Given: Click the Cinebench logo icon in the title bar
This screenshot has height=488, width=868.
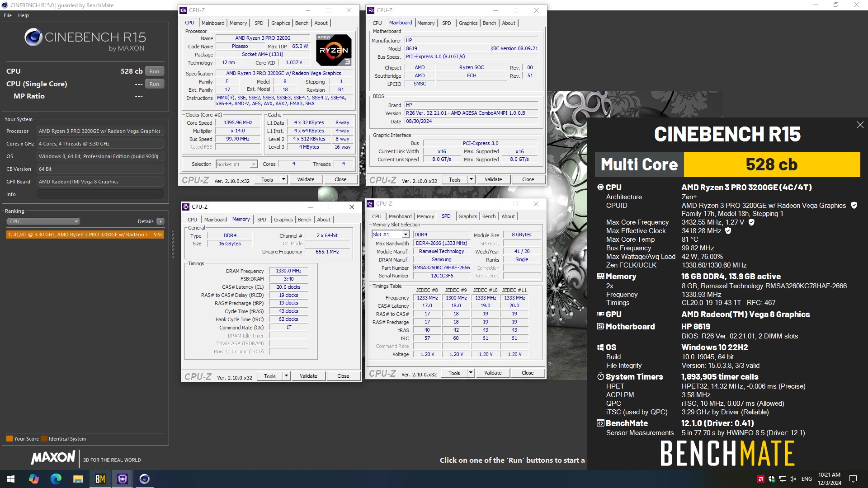Looking at the screenshot, I should tap(5, 5).
